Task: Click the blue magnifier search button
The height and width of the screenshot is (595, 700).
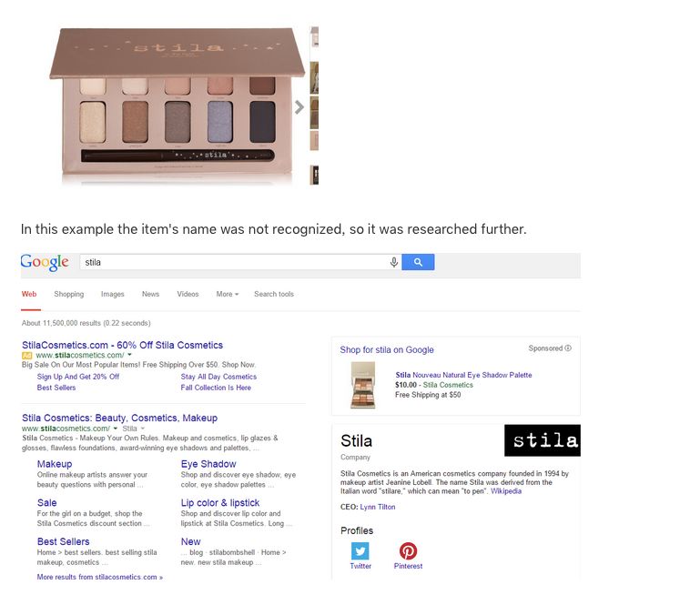Action: [x=418, y=262]
